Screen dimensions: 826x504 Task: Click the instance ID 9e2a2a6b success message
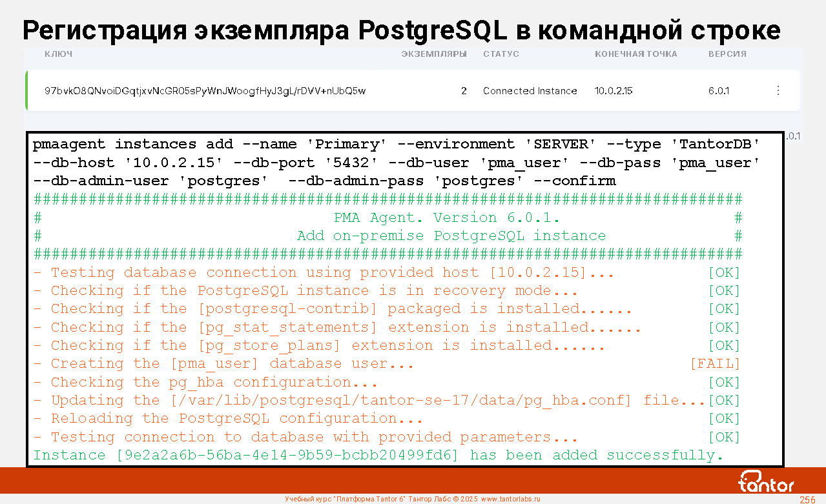[x=378, y=455]
